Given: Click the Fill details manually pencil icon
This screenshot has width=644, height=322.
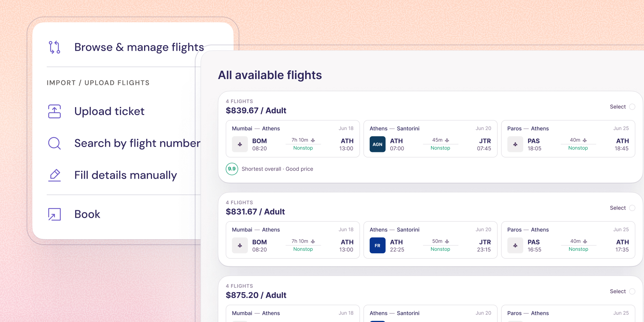Looking at the screenshot, I should tap(55, 175).
